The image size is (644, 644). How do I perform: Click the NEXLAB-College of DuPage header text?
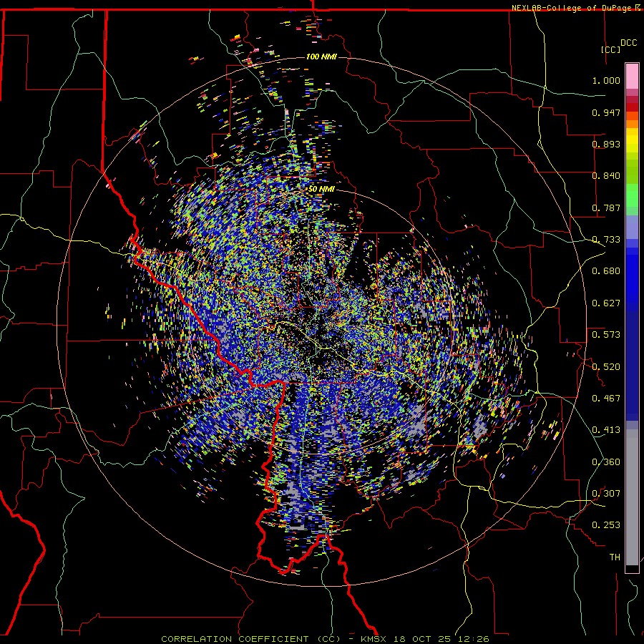573,8
